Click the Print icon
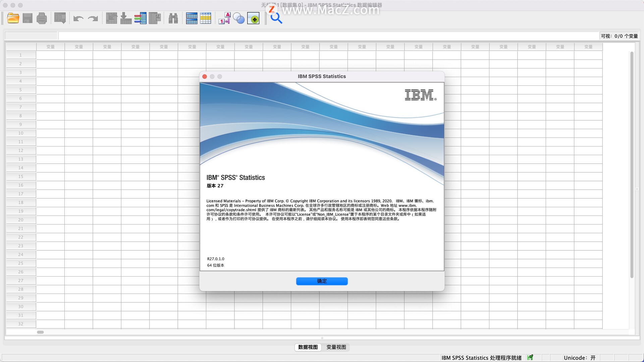644x362 pixels. tap(42, 18)
